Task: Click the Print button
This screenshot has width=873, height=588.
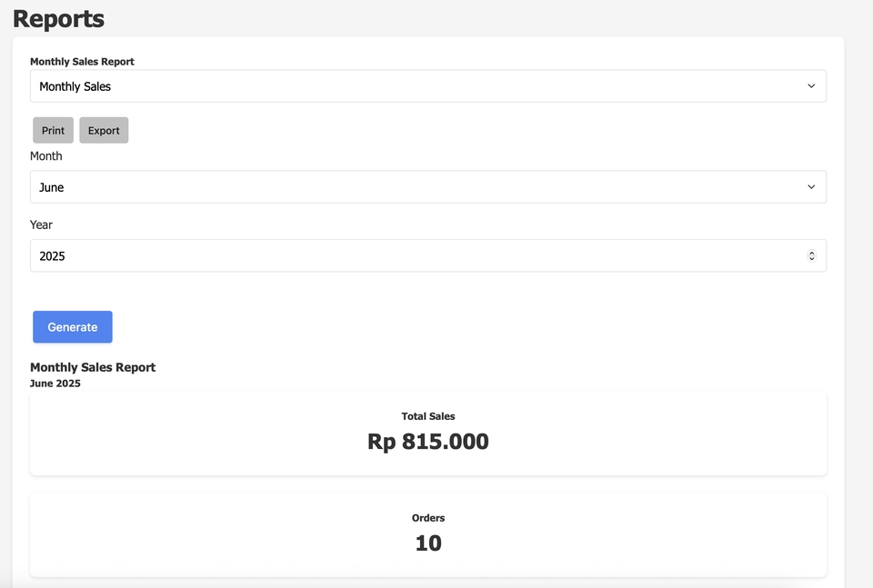Action: pos(53,130)
